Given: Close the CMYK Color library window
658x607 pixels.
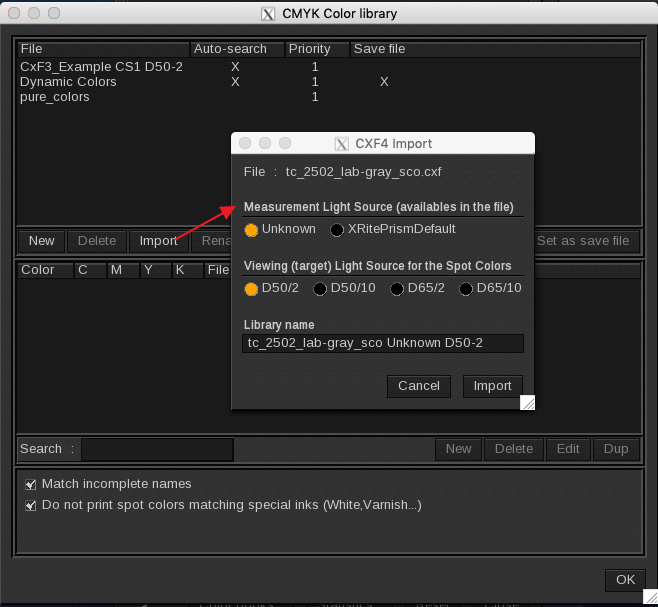Looking at the screenshot, I should coord(14,13).
